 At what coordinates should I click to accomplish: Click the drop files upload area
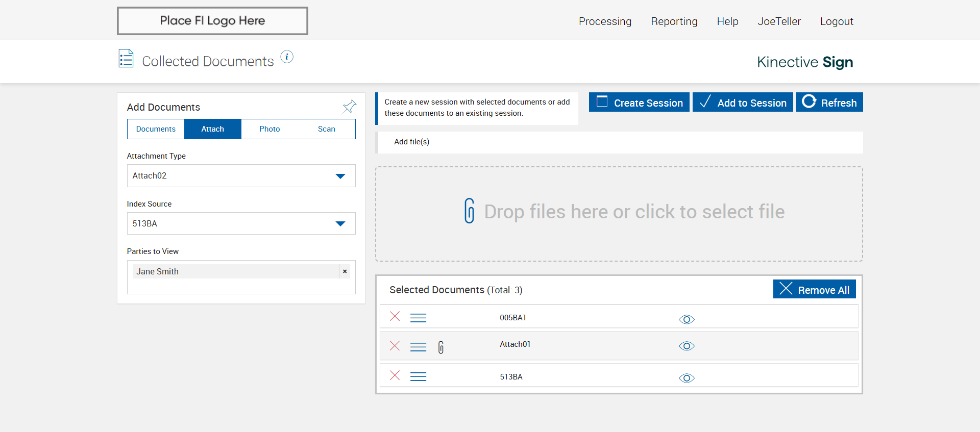point(619,214)
